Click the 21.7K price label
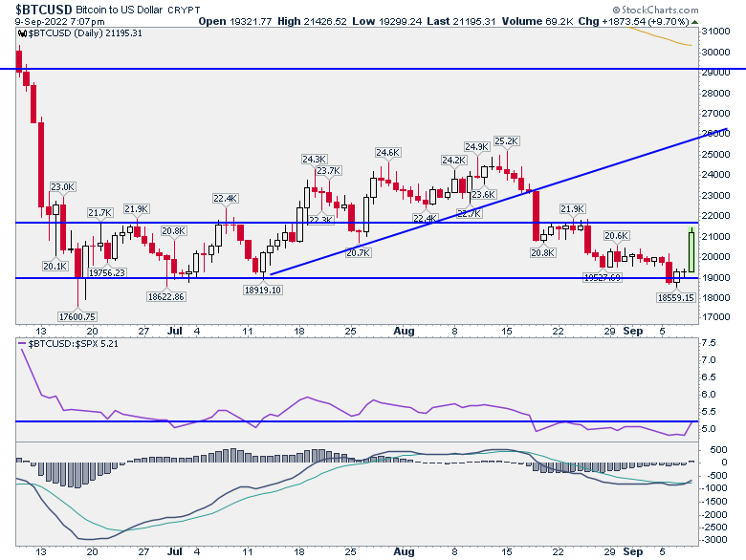The width and height of the screenshot is (746, 560). tap(99, 212)
